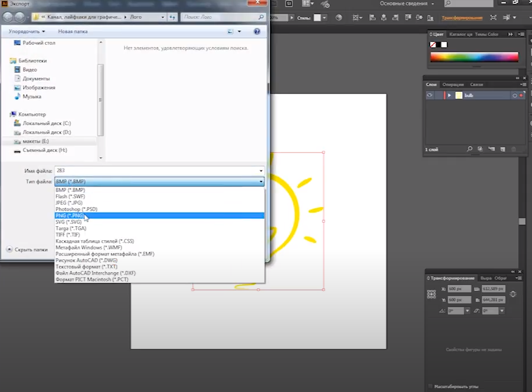Click the None (no color) swatch in Цвет panel
Image resolution: width=532 pixels, height=392 pixels.
(434, 45)
